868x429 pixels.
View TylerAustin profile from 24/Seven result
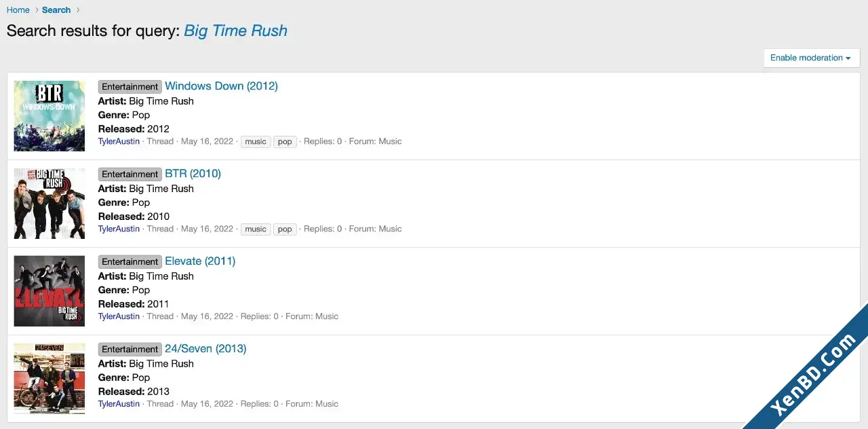coord(119,404)
